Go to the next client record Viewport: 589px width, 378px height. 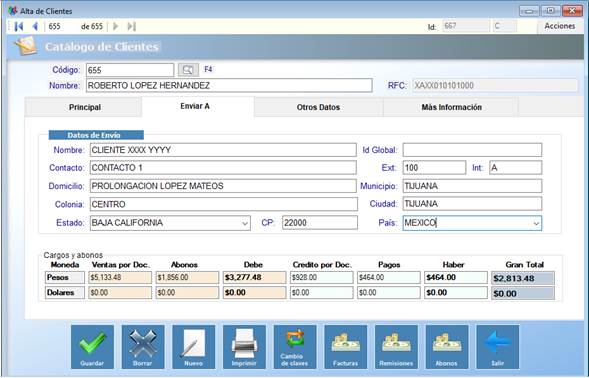coord(116,26)
